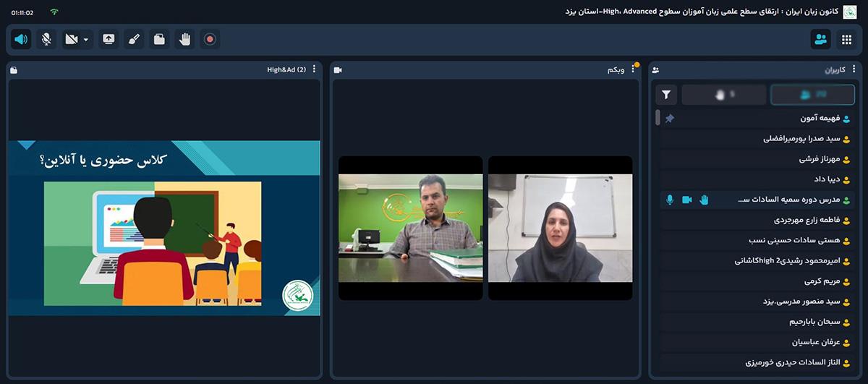Filter the users list

pos(666,94)
